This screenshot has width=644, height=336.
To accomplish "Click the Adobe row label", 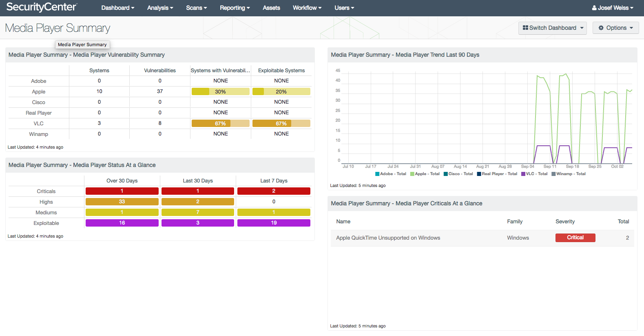I will (39, 81).
